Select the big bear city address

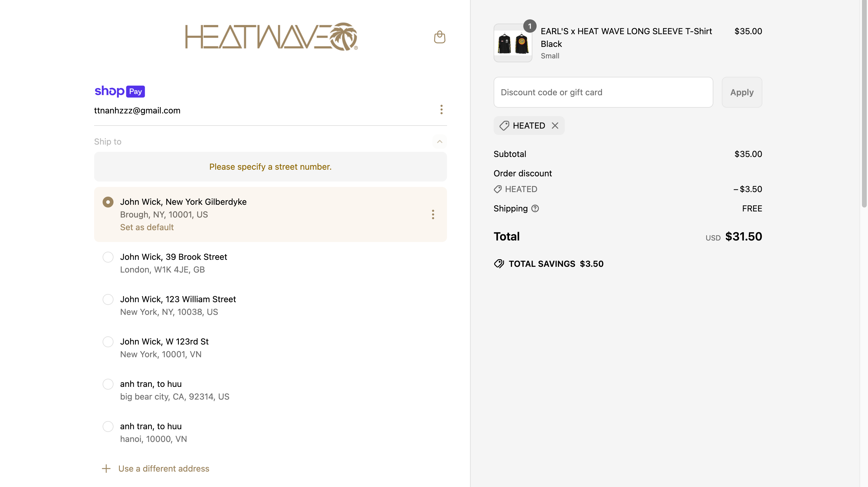(108, 384)
